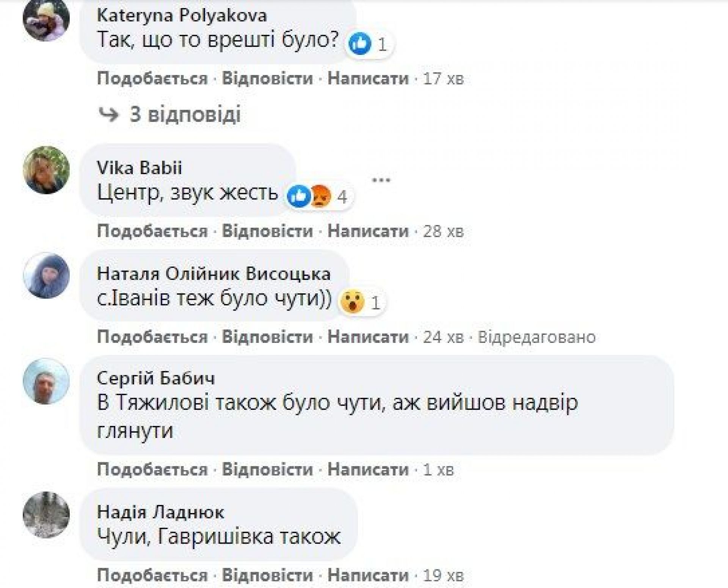728x588 pixels.
Task: Open Vika Babii's profile picture
Action: coord(46,170)
